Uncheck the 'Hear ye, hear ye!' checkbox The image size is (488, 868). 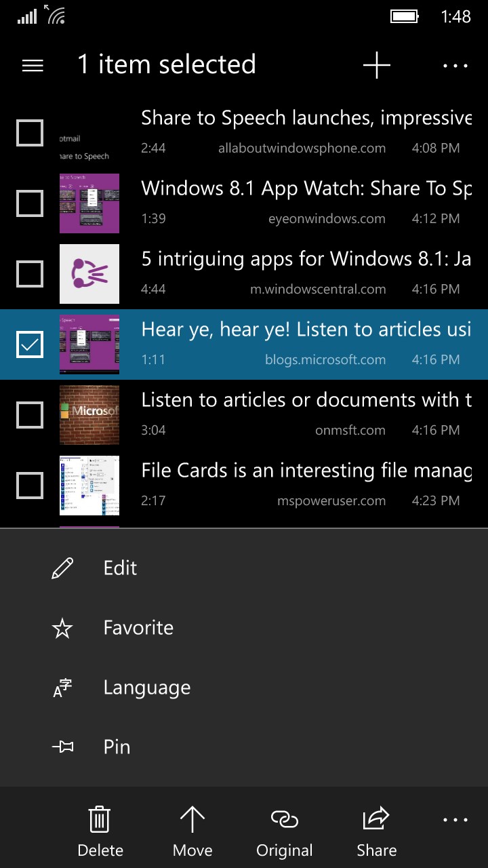[x=30, y=344]
